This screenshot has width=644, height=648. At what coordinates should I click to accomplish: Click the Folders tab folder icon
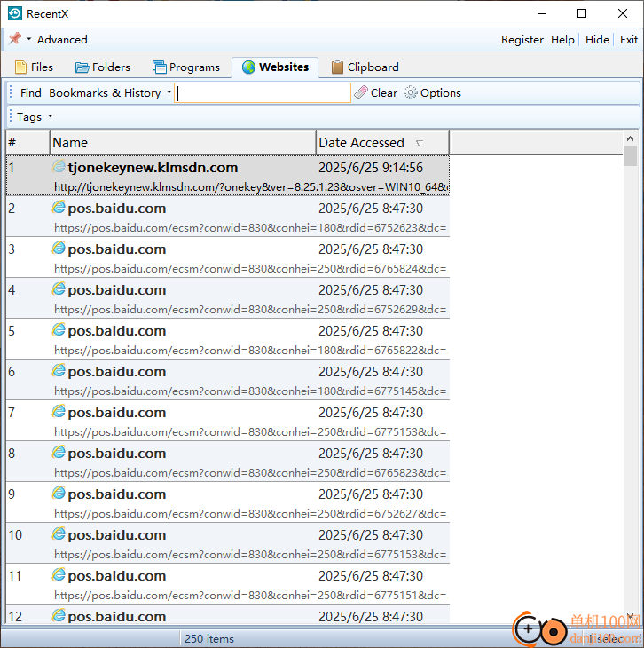[x=82, y=67]
